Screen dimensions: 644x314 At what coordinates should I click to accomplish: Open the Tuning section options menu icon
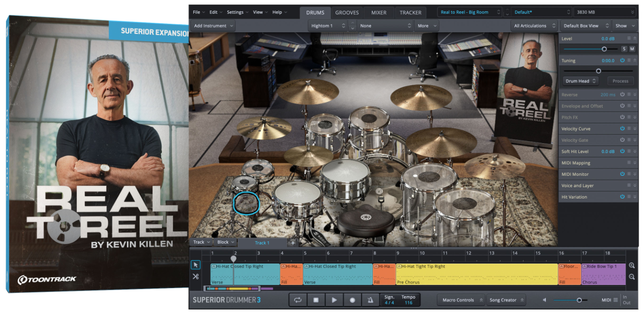pyautogui.click(x=629, y=60)
